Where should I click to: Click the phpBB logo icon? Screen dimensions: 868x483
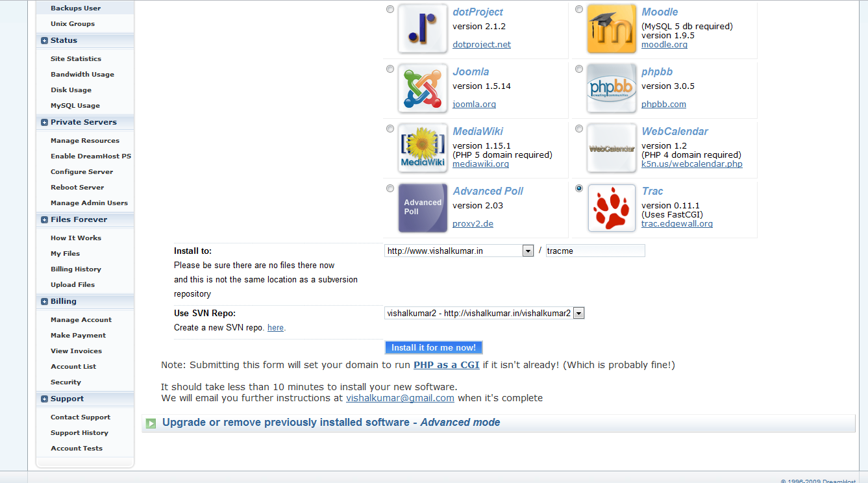[x=612, y=88]
